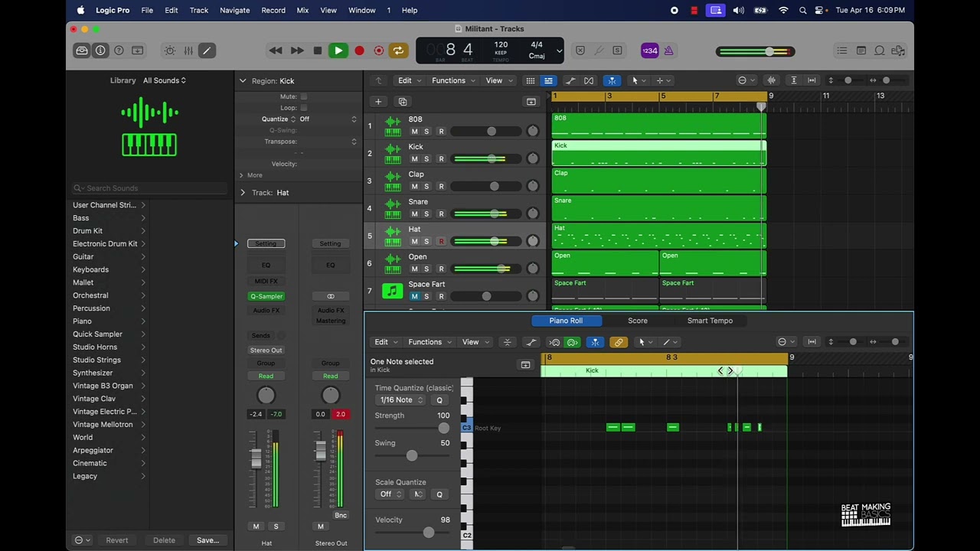Screen dimensions: 980x551
Task: Open the Piano Roll View menu
Action: (x=475, y=342)
